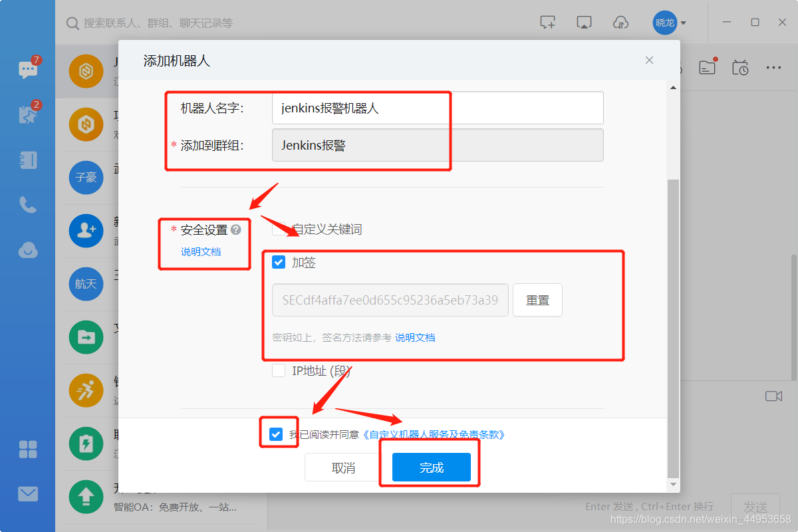Click the 发送 send button in chat window
Image resolution: width=798 pixels, height=532 pixels.
pos(755,507)
